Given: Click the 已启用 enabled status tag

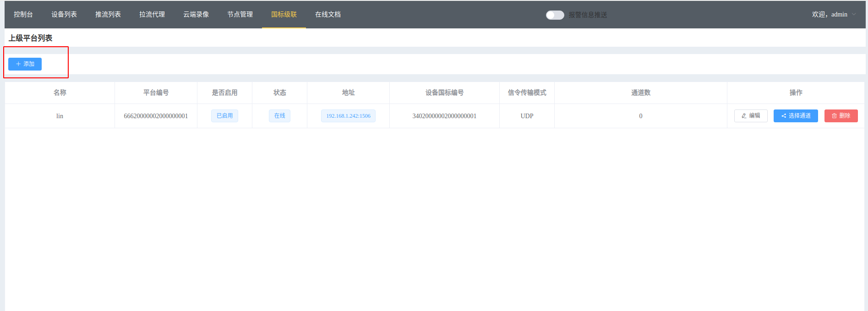Looking at the screenshot, I should click(x=224, y=116).
